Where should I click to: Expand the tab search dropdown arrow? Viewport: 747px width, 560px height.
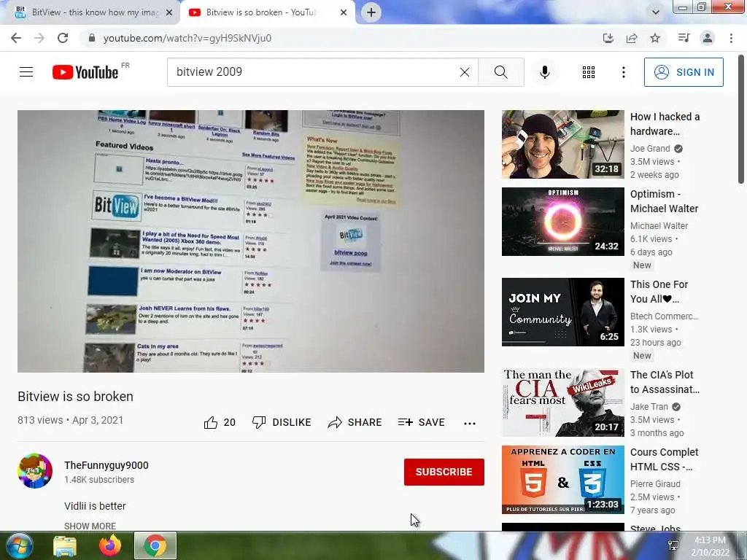(x=656, y=12)
